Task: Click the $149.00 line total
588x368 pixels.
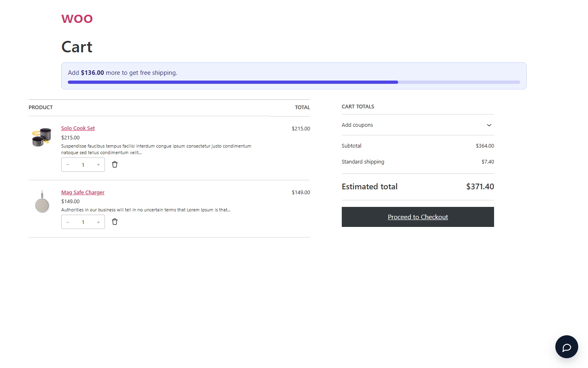Action: tap(301, 193)
